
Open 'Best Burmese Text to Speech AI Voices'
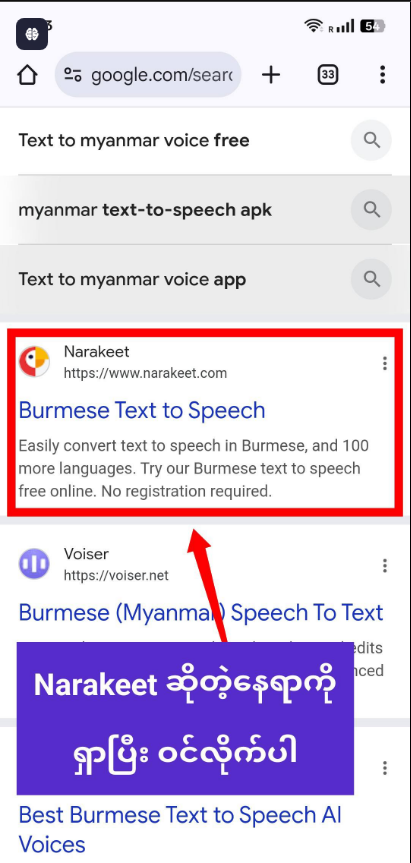pos(180,829)
